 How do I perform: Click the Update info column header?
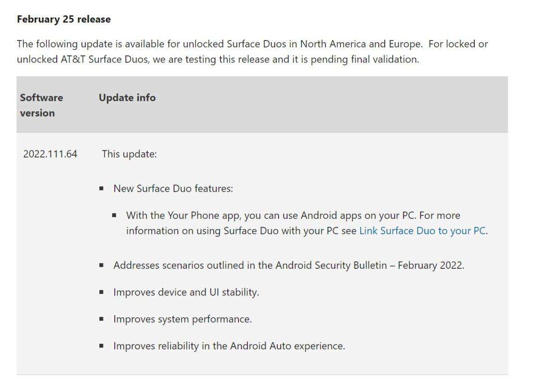coord(127,98)
